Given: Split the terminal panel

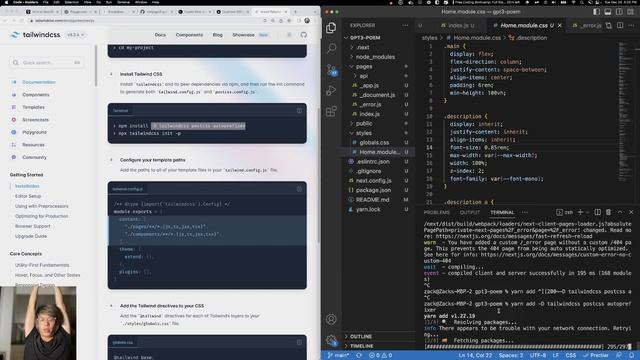Looking at the screenshot, I should (x=598, y=212).
